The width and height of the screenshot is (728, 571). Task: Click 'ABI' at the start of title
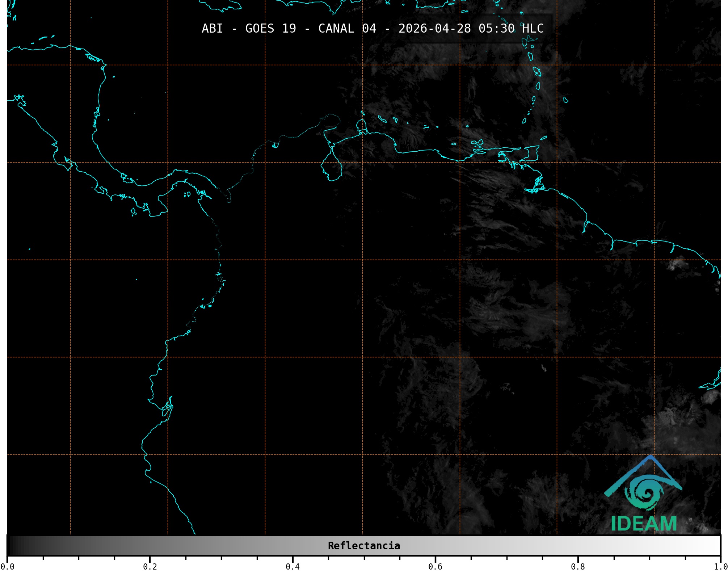(x=212, y=29)
